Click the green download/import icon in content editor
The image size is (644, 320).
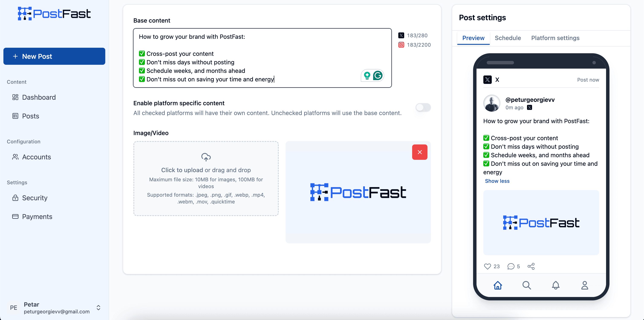pos(367,76)
